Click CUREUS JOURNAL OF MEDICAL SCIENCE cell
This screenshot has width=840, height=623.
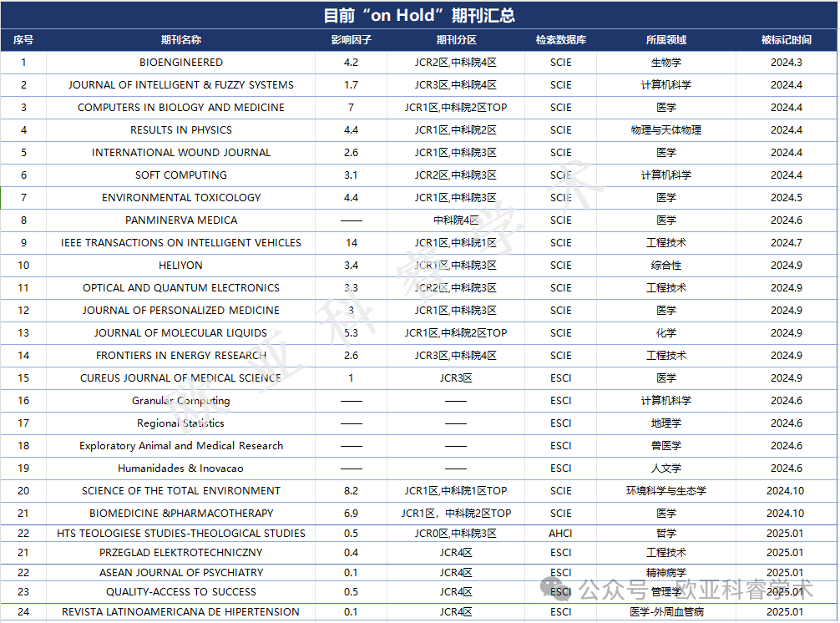[181, 377]
